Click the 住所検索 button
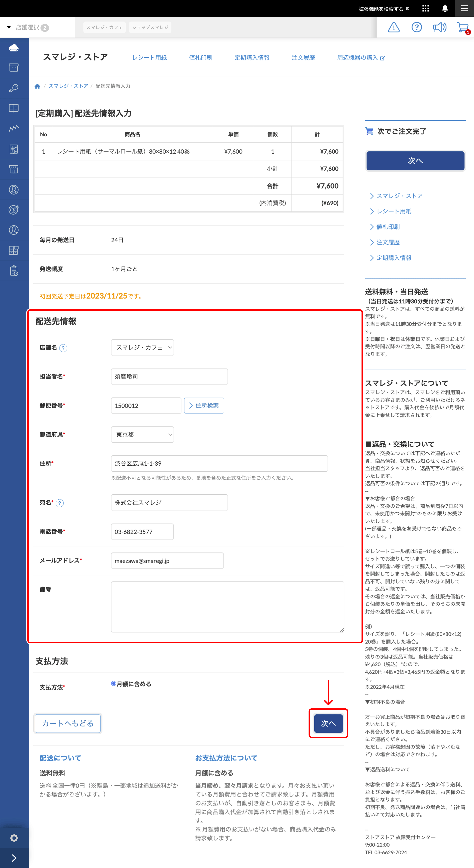Image resolution: width=474 pixels, height=868 pixels. click(204, 405)
